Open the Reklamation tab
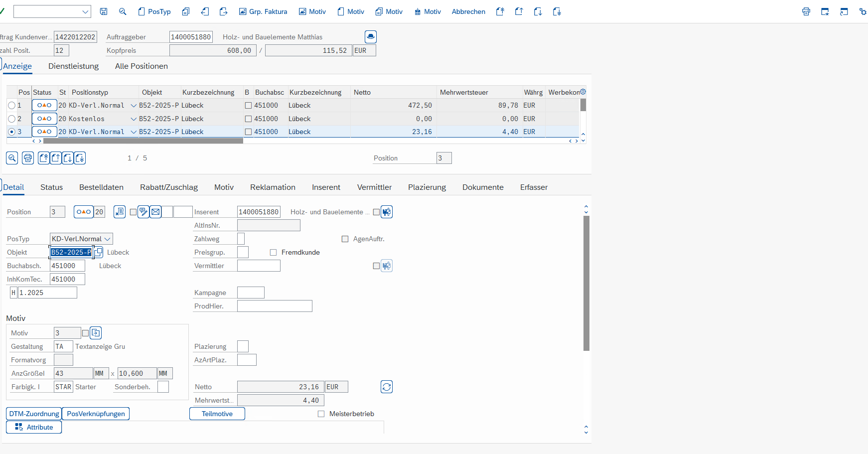This screenshot has width=868, height=454. [x=273, y=187]
